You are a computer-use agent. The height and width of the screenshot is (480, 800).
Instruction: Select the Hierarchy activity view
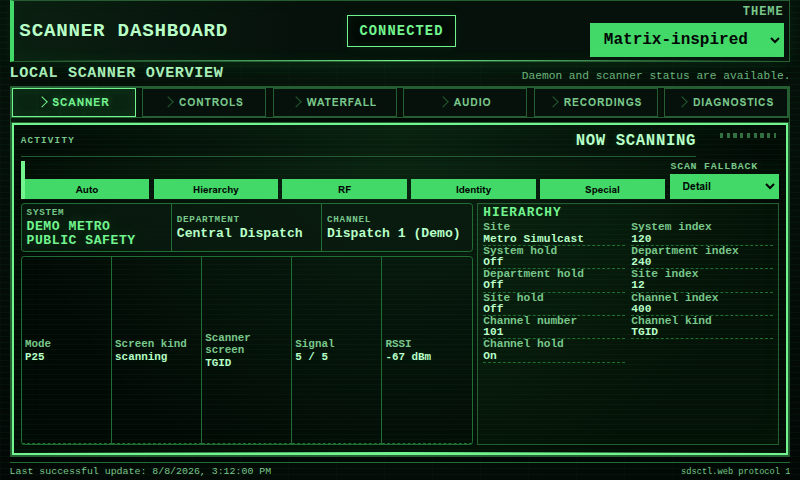216,189
